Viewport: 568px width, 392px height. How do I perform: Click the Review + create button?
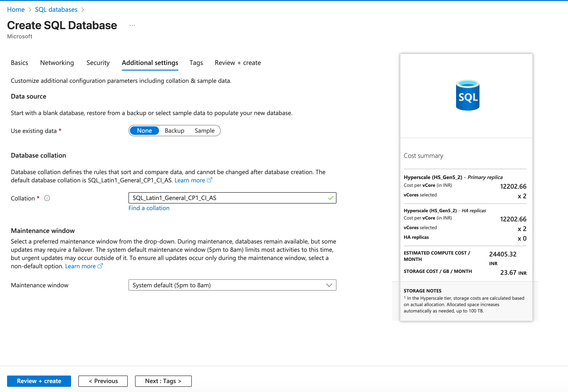(x=39, y=381)
